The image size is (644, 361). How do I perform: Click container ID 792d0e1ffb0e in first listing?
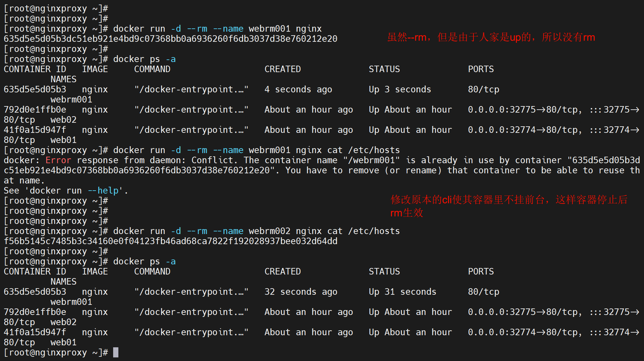coord(35,110)
